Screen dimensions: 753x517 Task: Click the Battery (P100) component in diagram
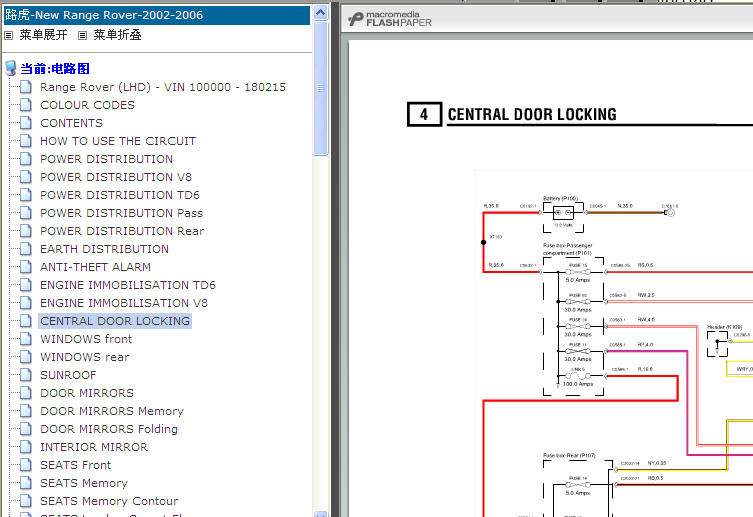(563, 212)
